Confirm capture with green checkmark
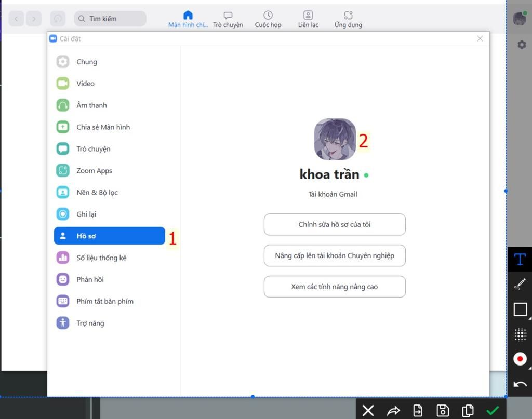This screenshot has height=419, width=532. 493,411
